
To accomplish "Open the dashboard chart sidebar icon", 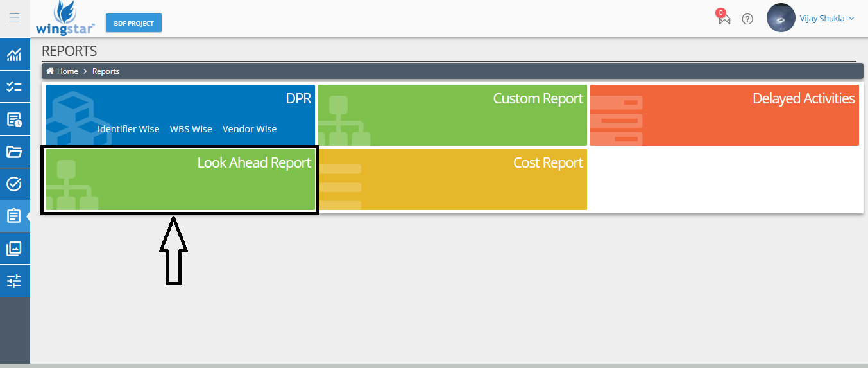I will 14,55.
